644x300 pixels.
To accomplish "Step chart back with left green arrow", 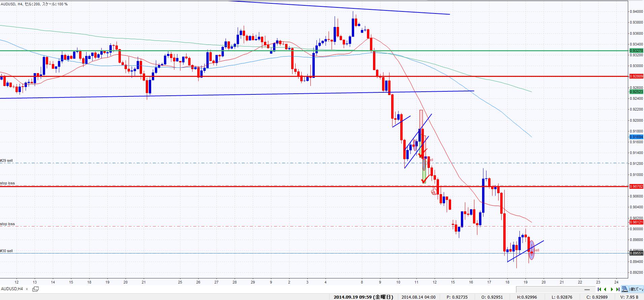I will click(x=605, y=289).
